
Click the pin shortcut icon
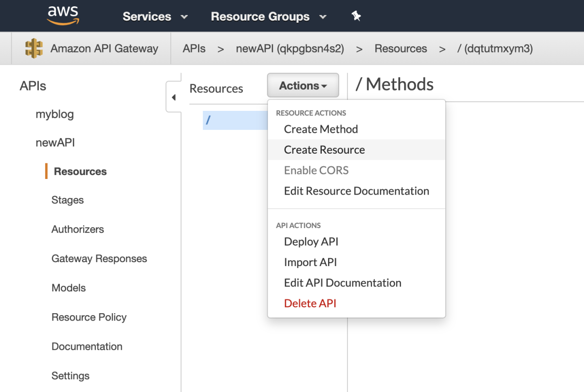point(356,16)
